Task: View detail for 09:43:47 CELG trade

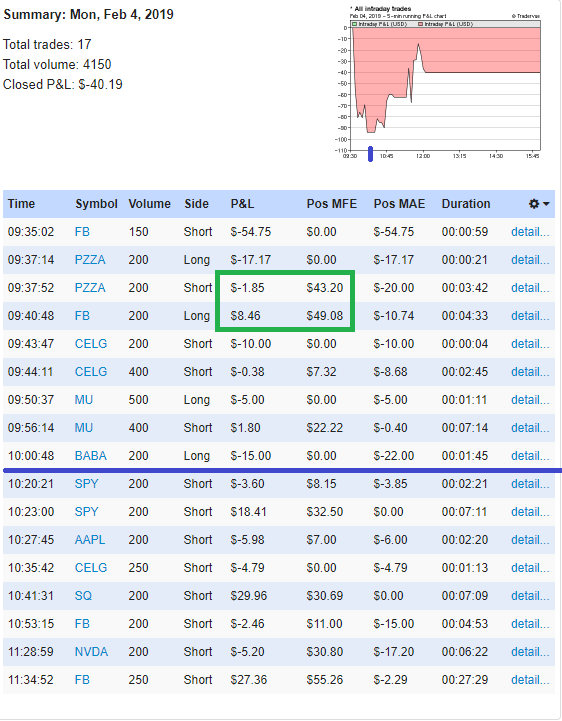Action: point(530,344)
